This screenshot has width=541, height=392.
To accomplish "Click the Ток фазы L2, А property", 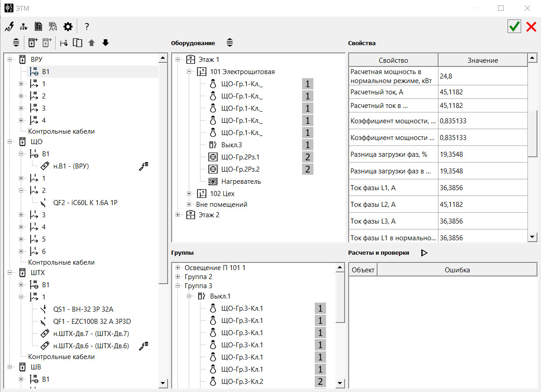I will pyautogui.click(x=393, y=205).
